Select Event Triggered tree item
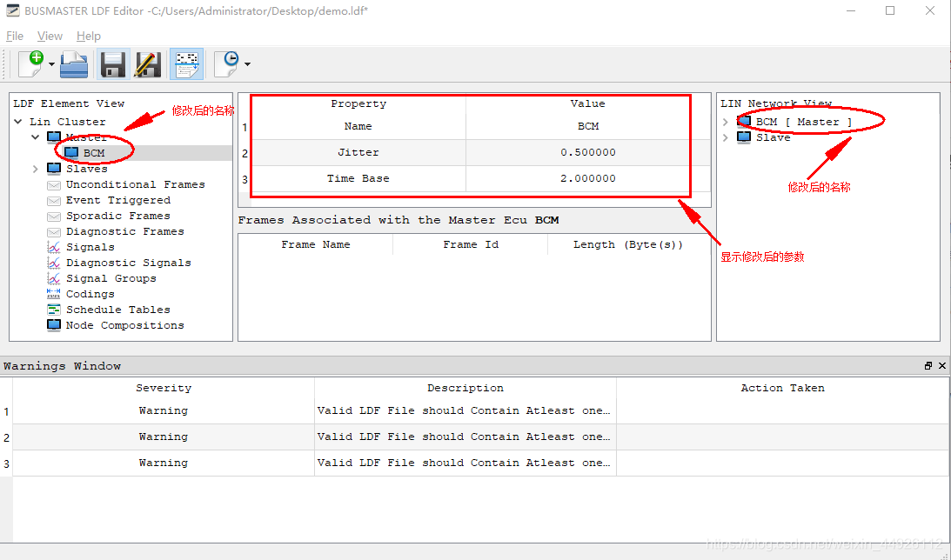 118,201
